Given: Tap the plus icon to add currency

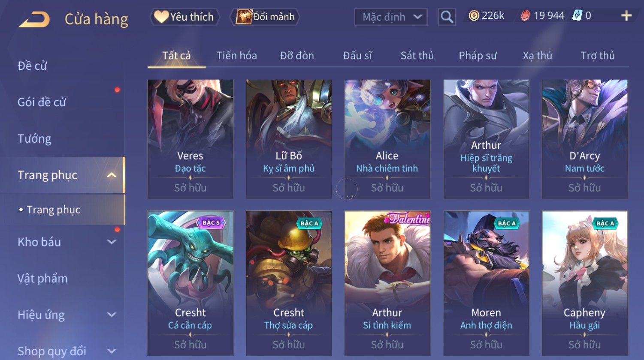Looking at the screenshot, I should [x=626, y=16].
